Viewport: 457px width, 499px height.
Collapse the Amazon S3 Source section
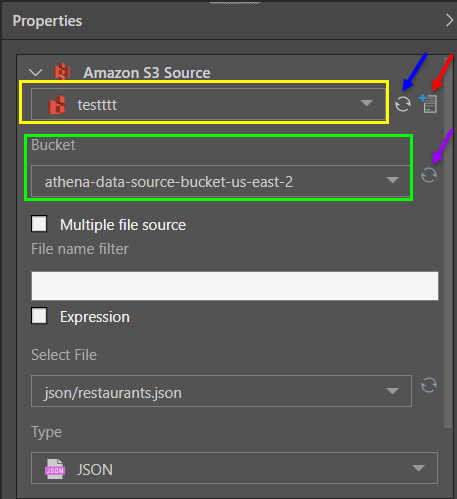tap(35, 72)
